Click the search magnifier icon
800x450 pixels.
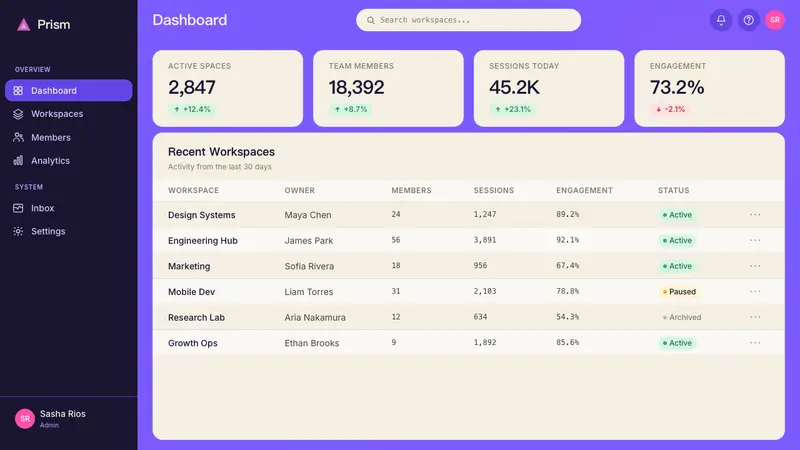(371, 20)
